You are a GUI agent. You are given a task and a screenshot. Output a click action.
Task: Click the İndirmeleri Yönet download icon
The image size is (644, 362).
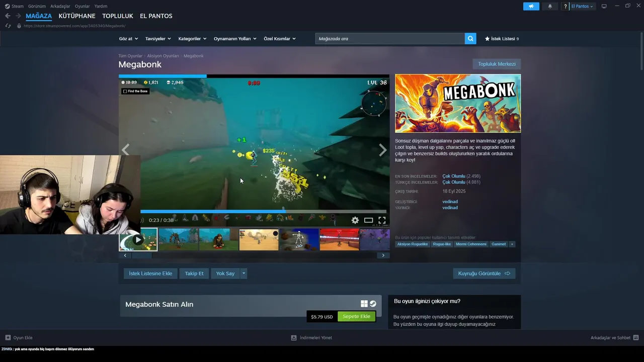click(294, 338)
